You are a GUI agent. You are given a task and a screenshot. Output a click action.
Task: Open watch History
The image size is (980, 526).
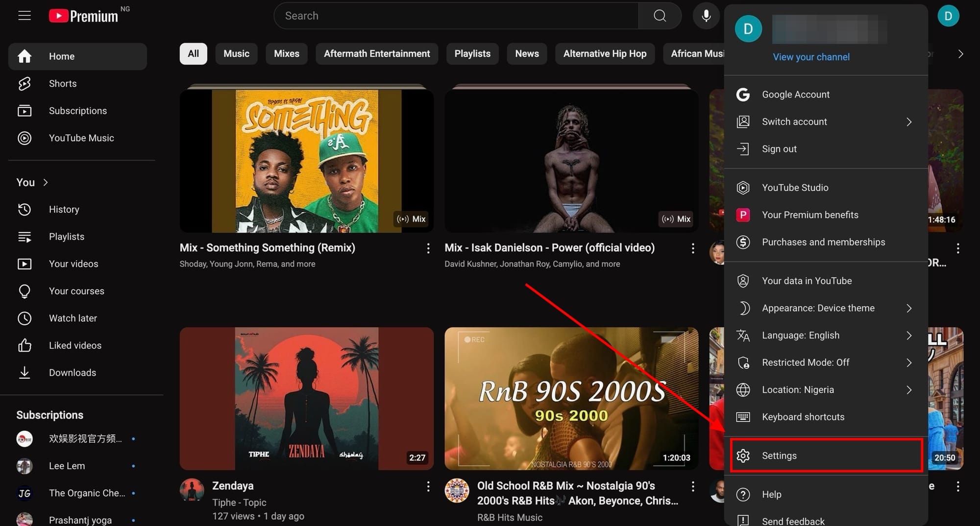pyautogui.click(x=77, y=210)
